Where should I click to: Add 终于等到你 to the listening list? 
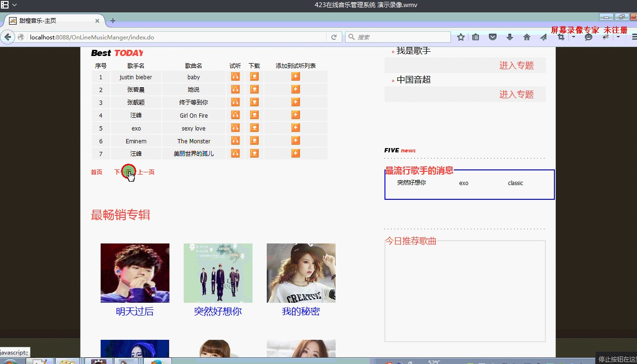(295, 102)
